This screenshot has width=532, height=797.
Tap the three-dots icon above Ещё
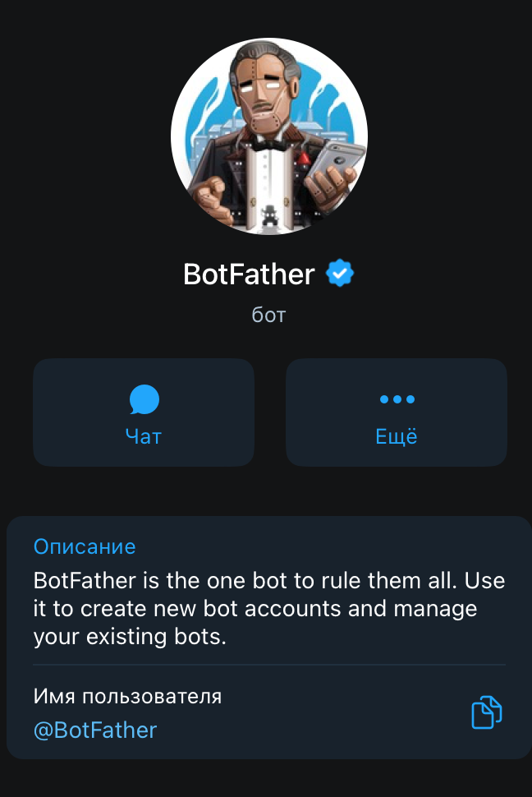click(x=397, y=400)
